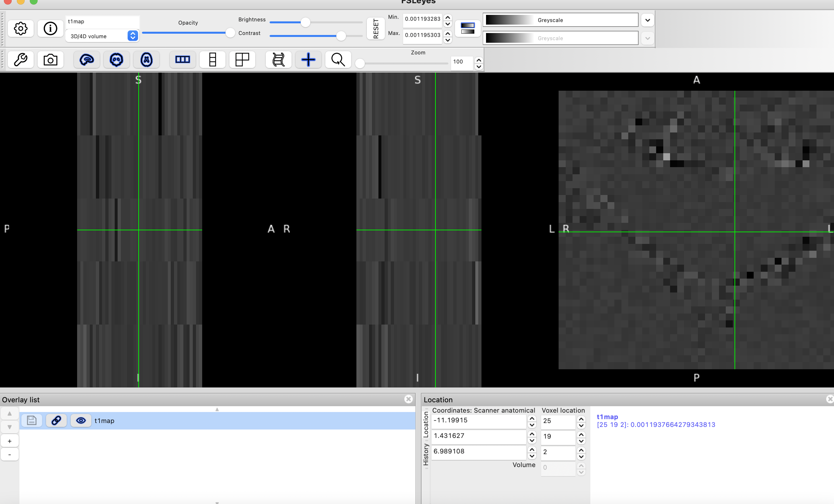Enable movie mode with the film icon
834x504 pixels.
(278, 60)
